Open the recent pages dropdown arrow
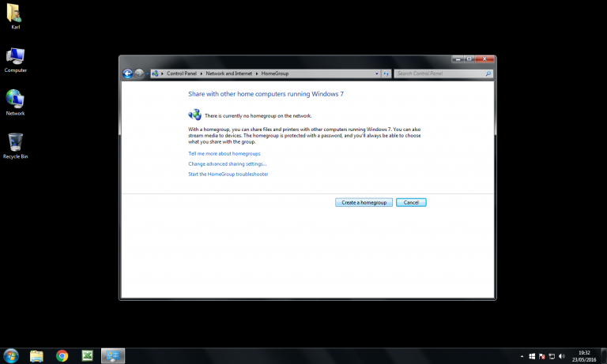The width and height of the screenshot is (607, 364). [x=147, y=73]
